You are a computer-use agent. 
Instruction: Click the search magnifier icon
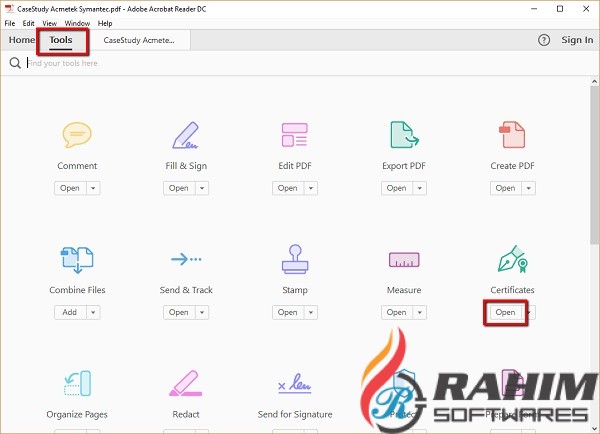(15, 63)
